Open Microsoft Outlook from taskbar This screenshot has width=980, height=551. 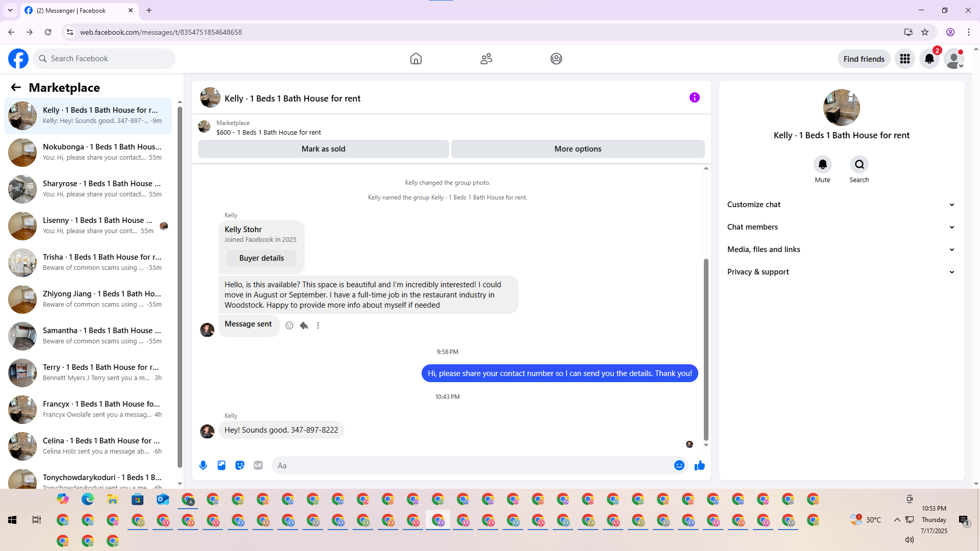click(163, 499)
